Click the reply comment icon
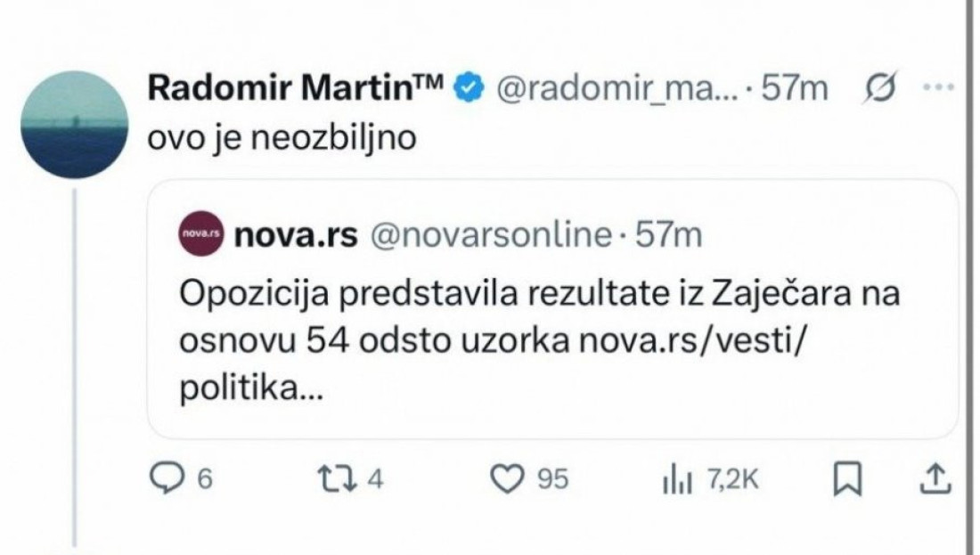 [x=166, y=480]
